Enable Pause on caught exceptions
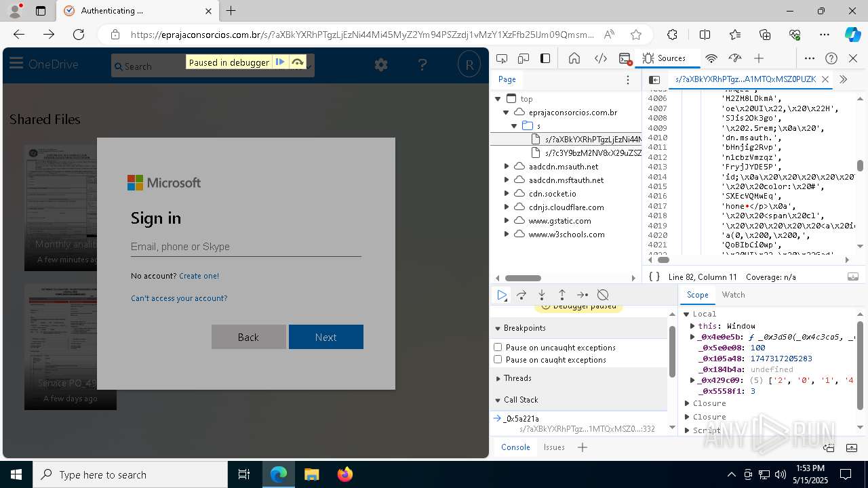Viewport: 868px width, 488px height. [498, 359]
